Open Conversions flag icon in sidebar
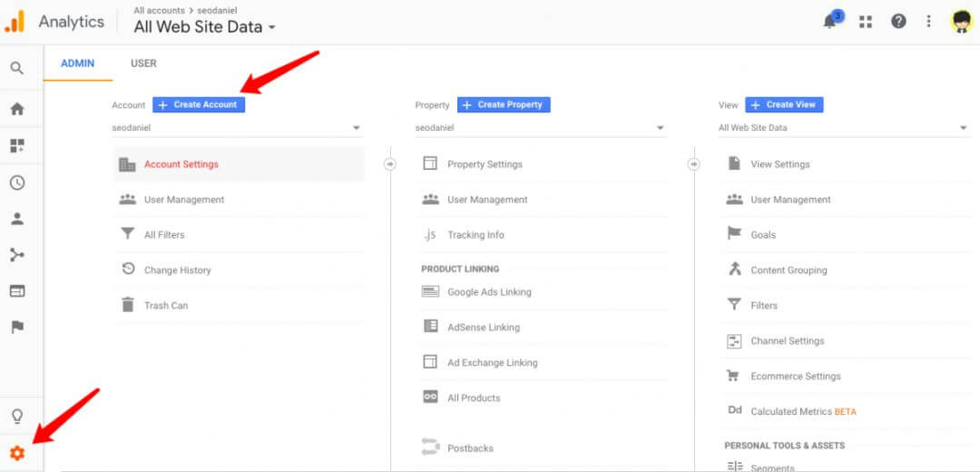The width and height of the screenshot is (980, 472). [17, 327]
